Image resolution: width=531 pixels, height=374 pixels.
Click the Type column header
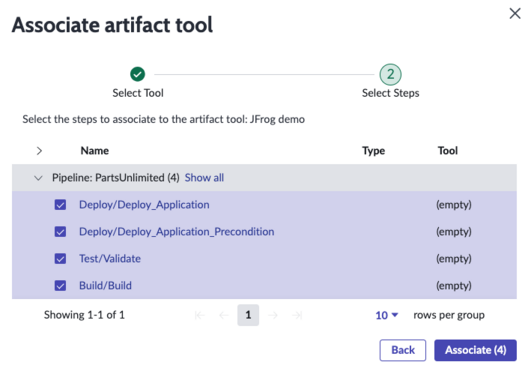374,151
